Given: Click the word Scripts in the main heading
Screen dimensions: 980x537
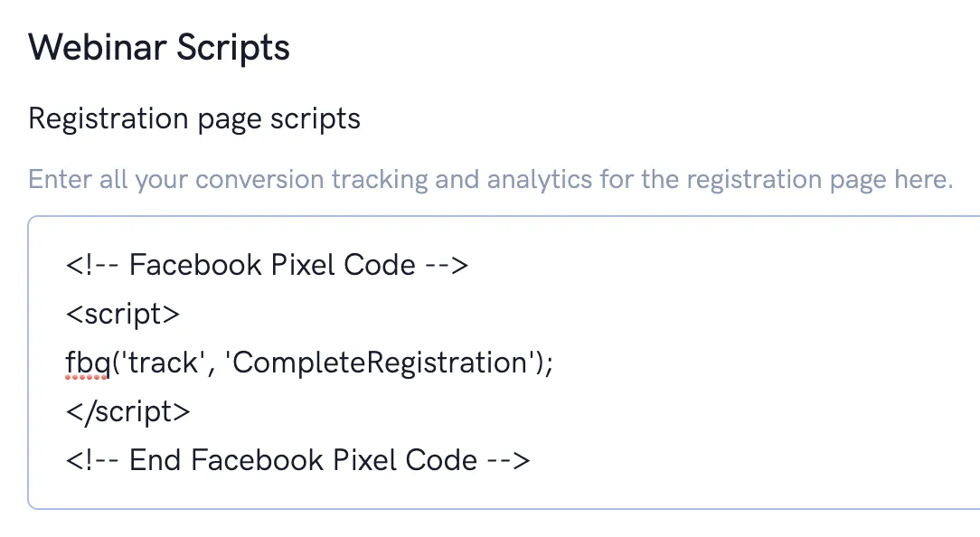Looking at the screenshot, I should (233, 50).
